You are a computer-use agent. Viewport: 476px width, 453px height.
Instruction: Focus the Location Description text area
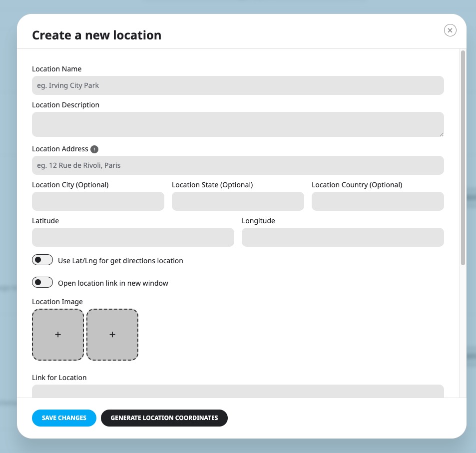(238, 124)
